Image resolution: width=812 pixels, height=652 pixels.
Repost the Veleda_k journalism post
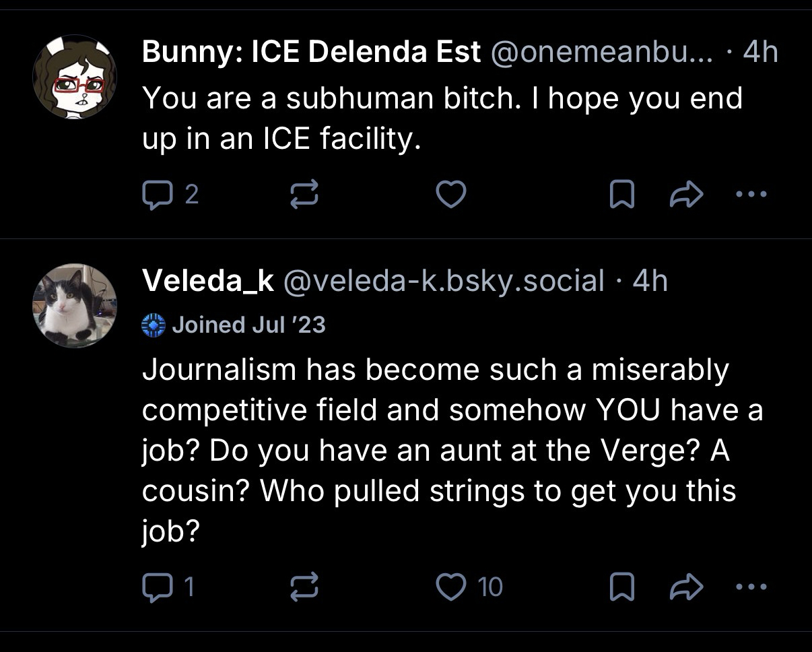pyautogui.click(x=303, y=587)
